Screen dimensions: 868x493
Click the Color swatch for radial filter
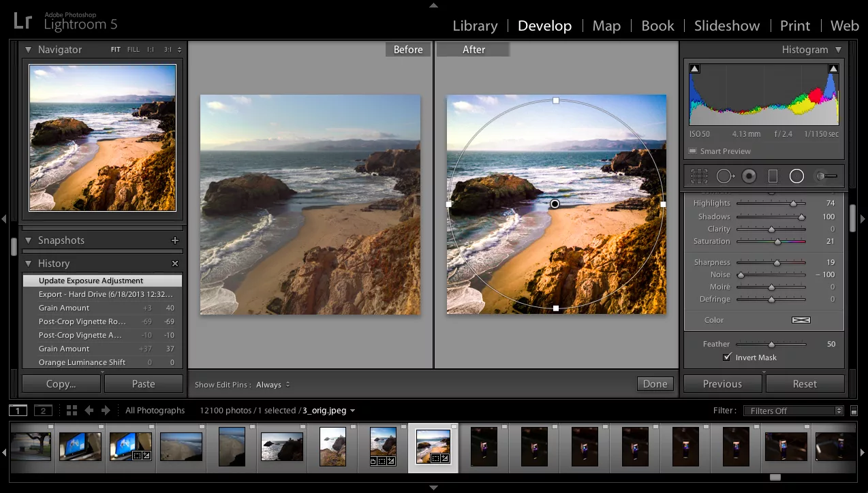801,320
